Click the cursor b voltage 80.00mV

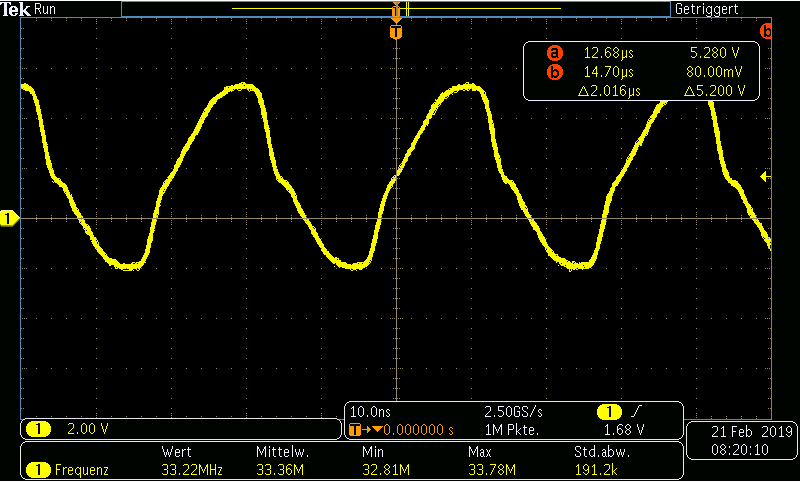click(x=714, y=72)
